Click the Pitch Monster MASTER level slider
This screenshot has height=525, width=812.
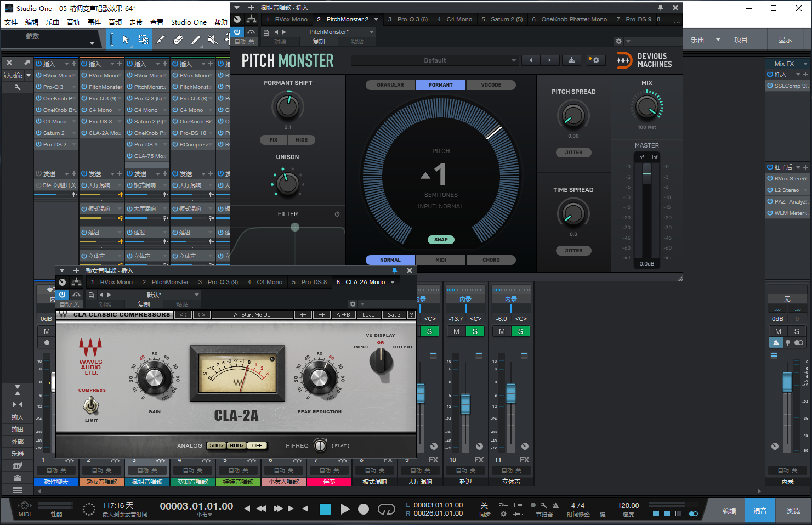tap(646, 174)
